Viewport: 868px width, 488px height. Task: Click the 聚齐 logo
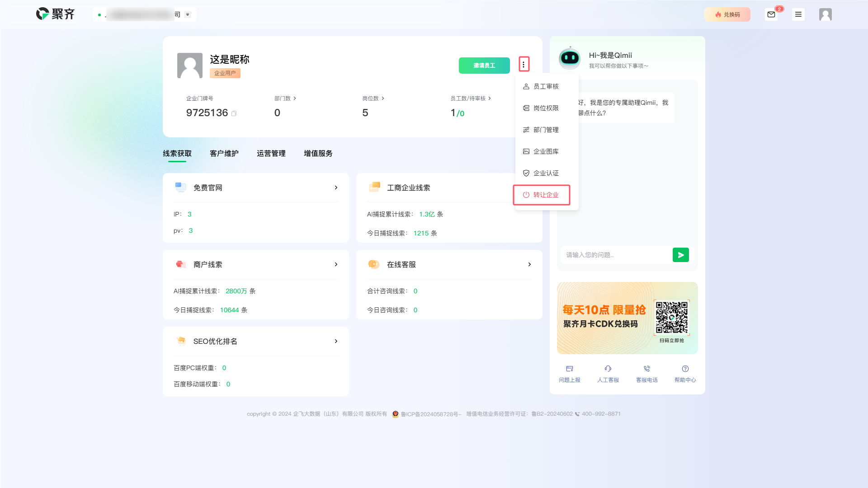[x=55, y=14]
